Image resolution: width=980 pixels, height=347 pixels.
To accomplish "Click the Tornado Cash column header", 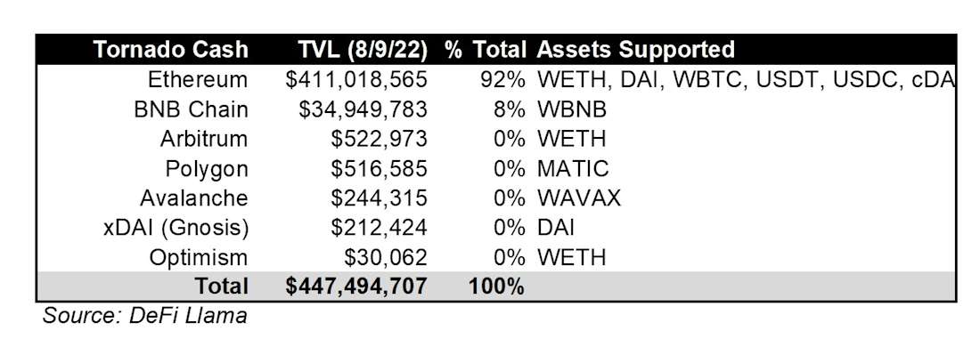I will [171, 50].
